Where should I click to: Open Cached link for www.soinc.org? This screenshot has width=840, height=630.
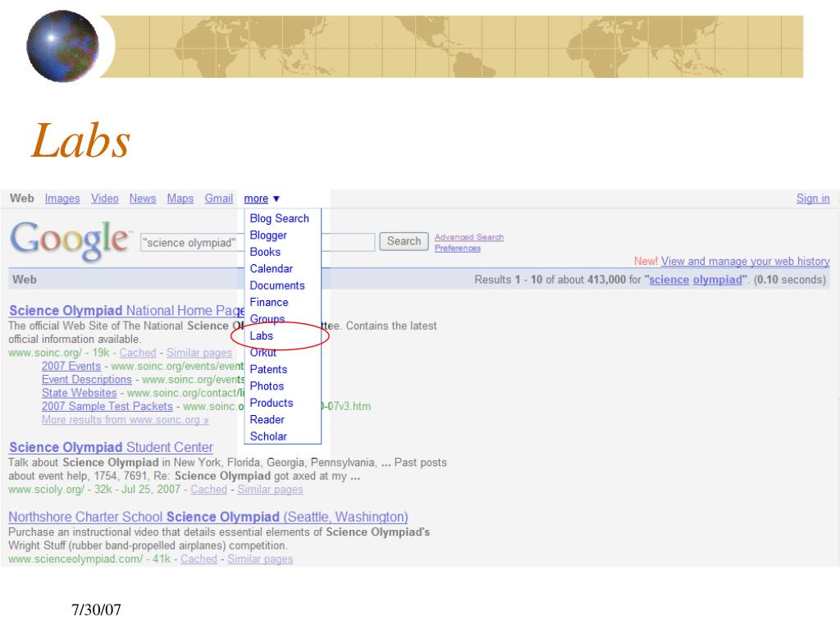pos(138,353)
